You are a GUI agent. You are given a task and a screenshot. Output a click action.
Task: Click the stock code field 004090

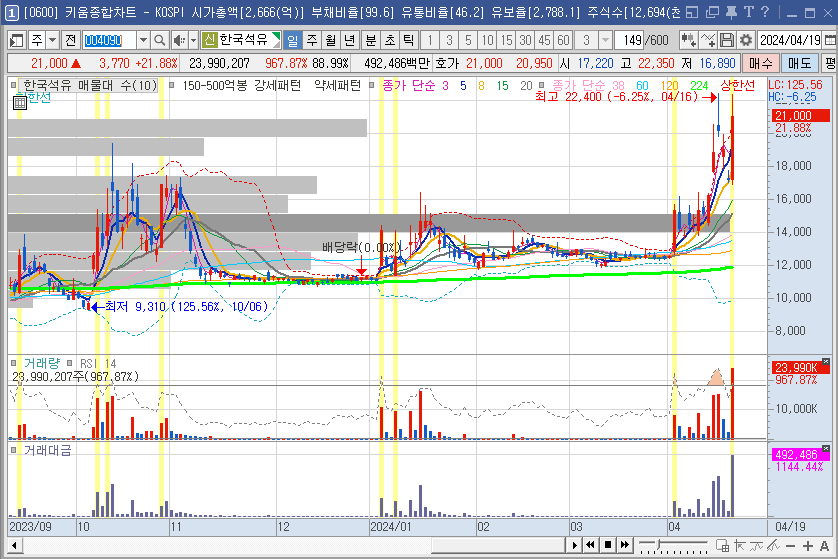[110, 40]
